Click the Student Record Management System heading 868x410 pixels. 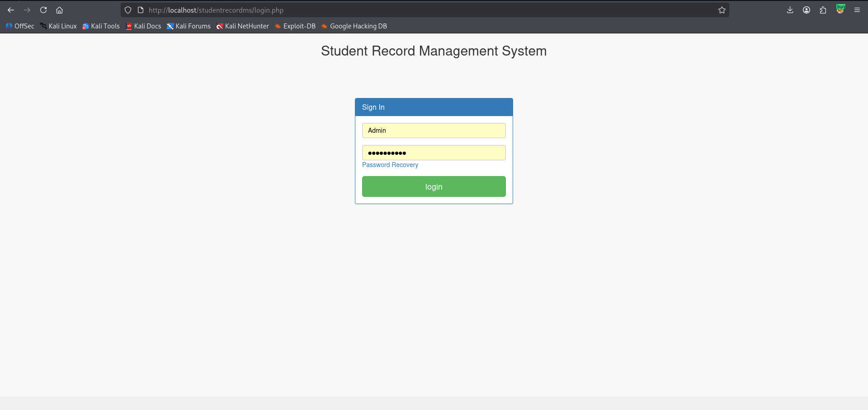point(434,51)
